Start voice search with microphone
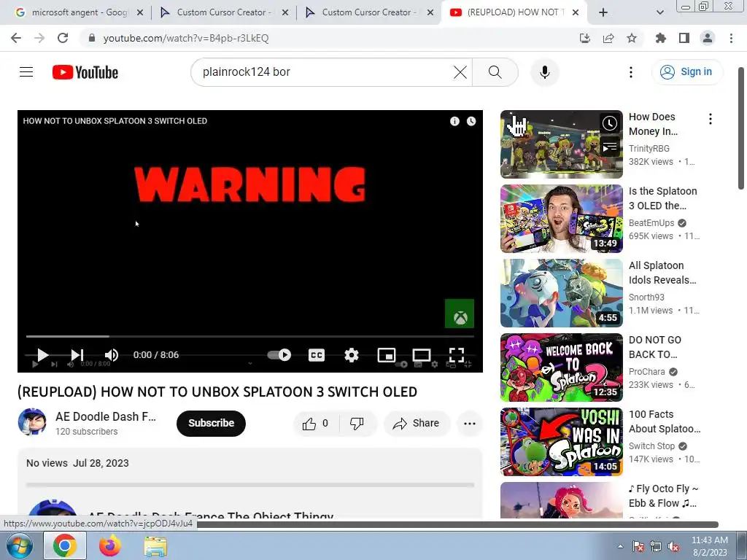The width and height of the screenshot is (747, 560). pyautogui.click(x=544, y=72)
